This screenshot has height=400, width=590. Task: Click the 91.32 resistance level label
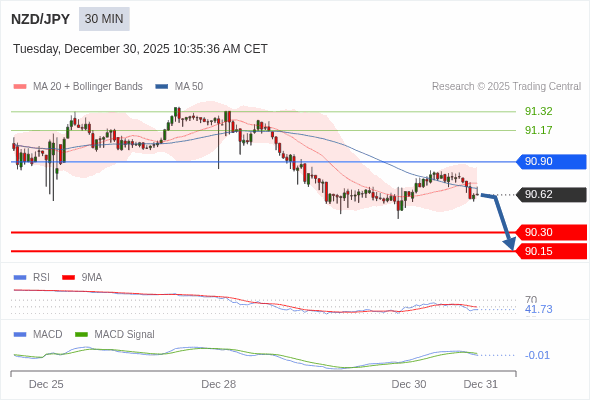click(x=538, y=111)
